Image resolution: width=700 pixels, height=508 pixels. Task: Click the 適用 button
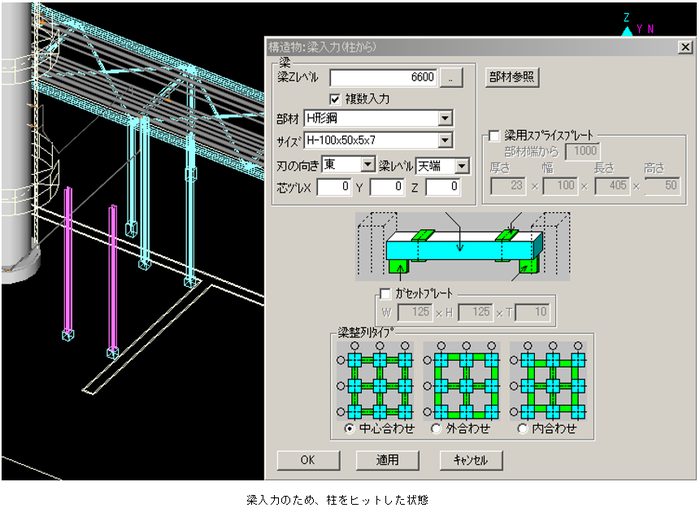pyautogui.click(x=387, y=461)
